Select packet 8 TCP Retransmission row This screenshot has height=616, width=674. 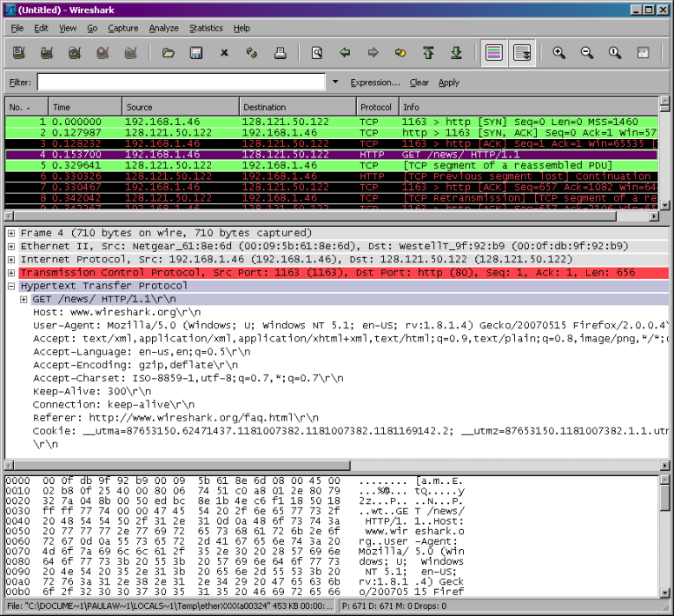pyautogui.click(x=332, y=198)
